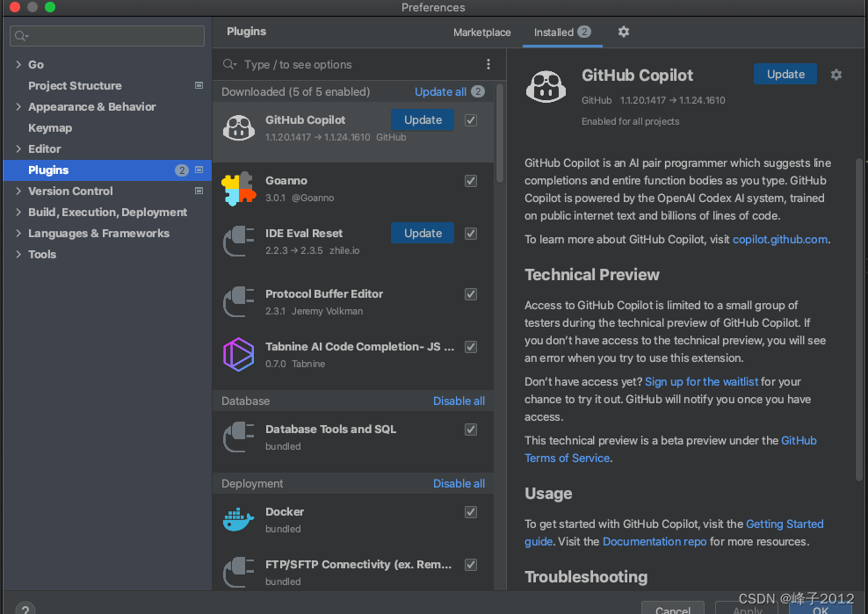
Task: Click Update for GitHub Copilot in list
Action: 423,120
